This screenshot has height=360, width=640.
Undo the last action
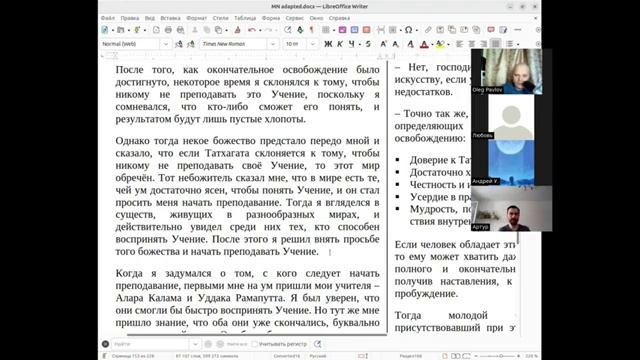pos(252,30)
